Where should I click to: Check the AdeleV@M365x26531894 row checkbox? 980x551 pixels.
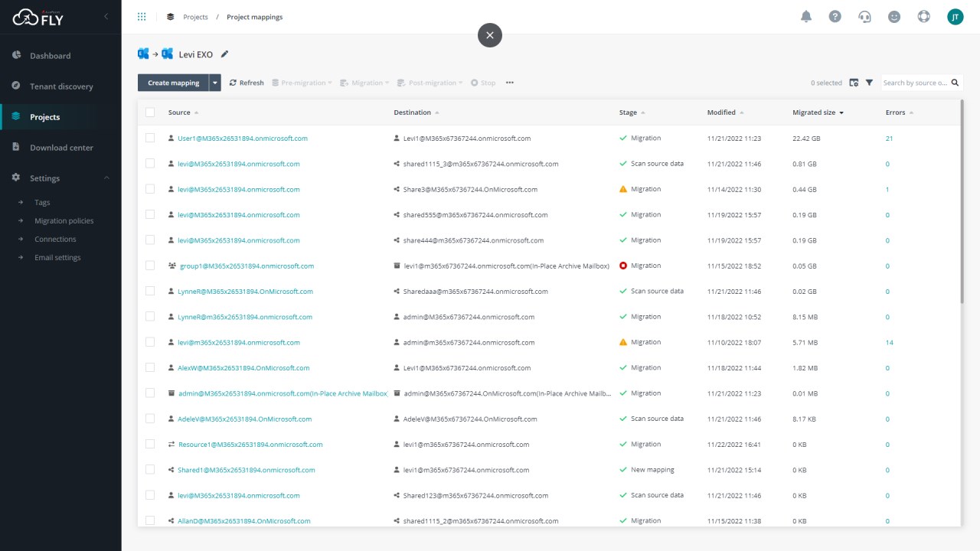pyautogui.click(x=150, y=419)
